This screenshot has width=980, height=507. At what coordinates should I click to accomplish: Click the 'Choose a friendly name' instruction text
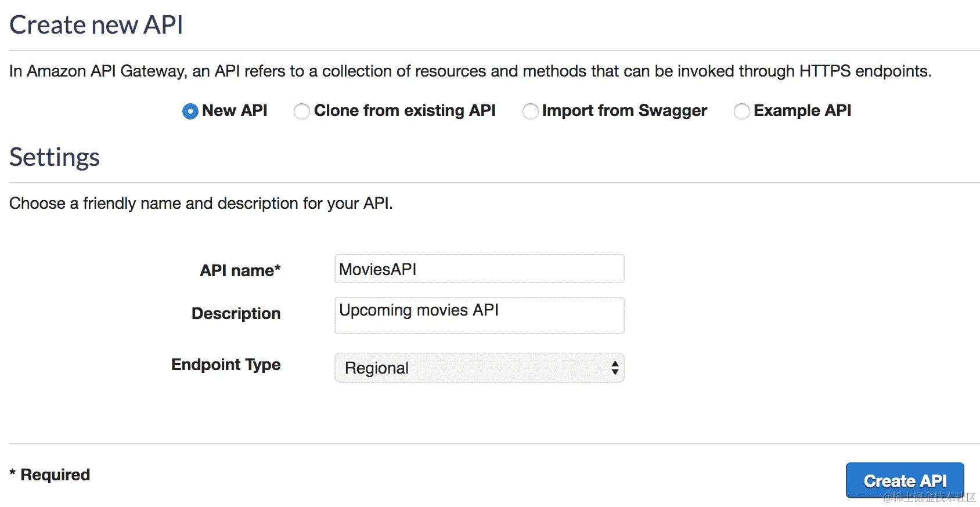[x=201, y=203]
